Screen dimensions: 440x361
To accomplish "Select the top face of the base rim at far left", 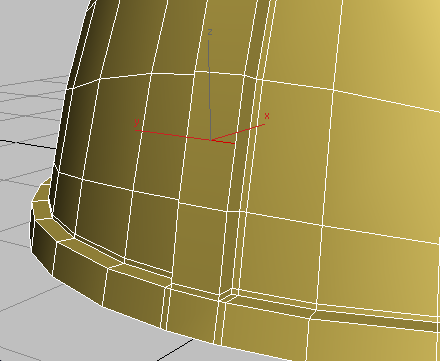I will [42, 208].
